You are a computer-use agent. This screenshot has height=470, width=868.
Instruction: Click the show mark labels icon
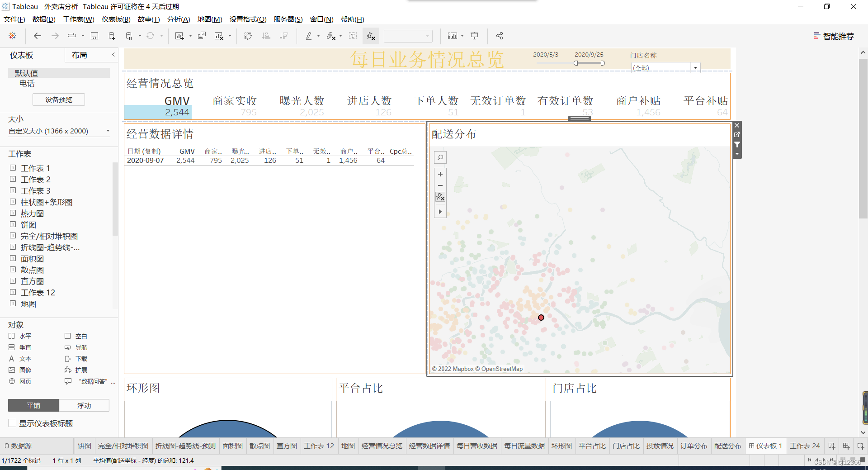(353, 36)
